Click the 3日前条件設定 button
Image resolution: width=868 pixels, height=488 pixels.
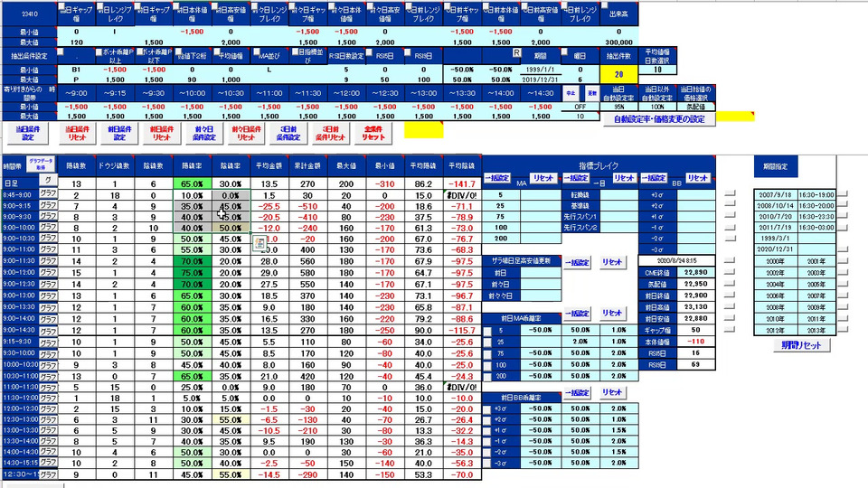pos(288,133)
